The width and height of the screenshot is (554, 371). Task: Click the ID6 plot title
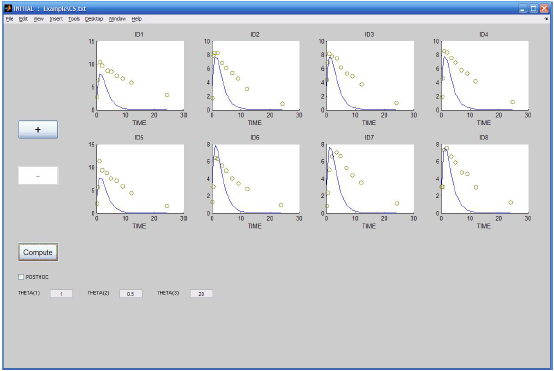pos(255,137)
